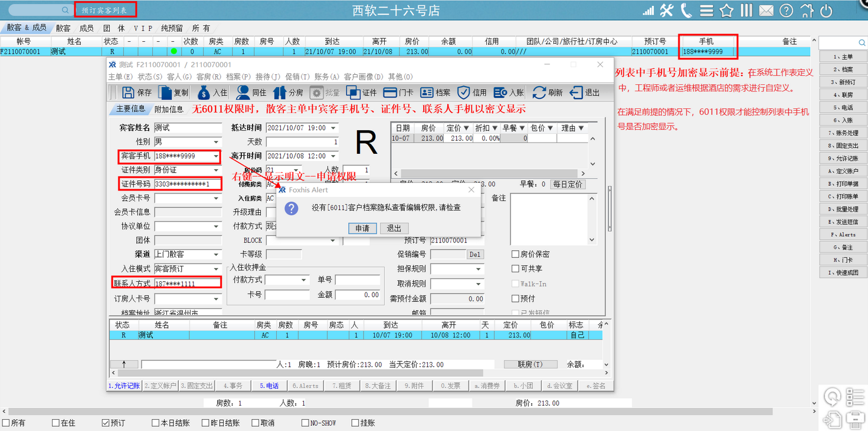Check the 本日结账 filter checkbox
The height and width of the screenshot is (431, 868).
click(x=156, y=423)
